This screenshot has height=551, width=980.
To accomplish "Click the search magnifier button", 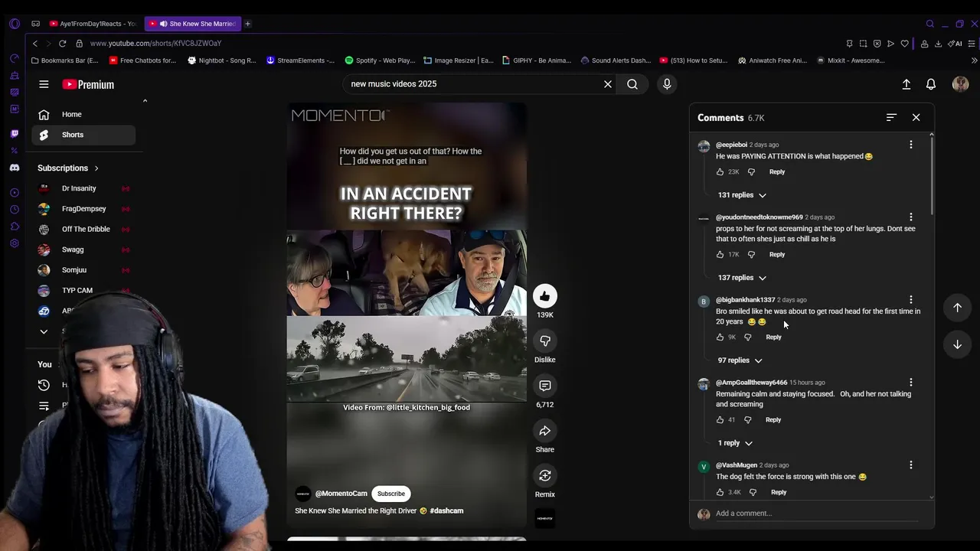I will click(632, 84).
